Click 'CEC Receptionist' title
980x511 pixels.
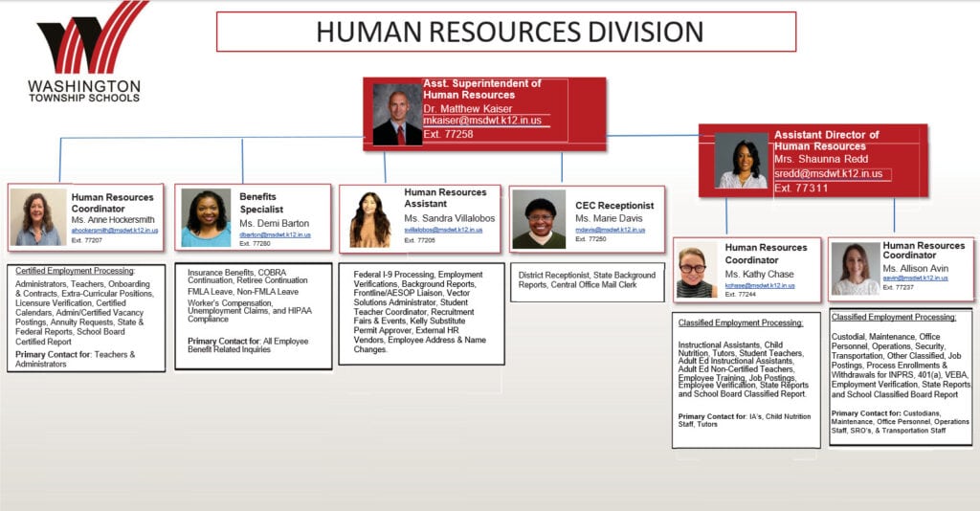pos(614,206)
